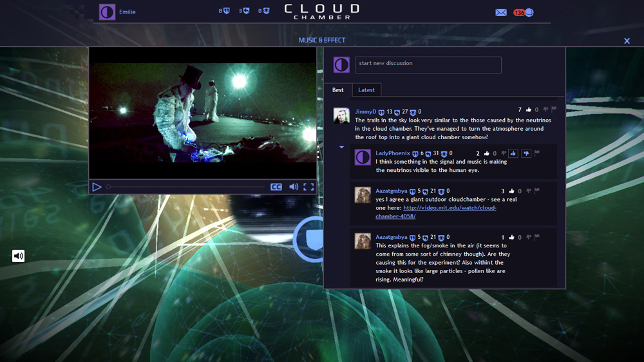The width and height of the screenshot is (644, 362).
Task: Open JimmyD's user profile
Action: coord(365,111)
